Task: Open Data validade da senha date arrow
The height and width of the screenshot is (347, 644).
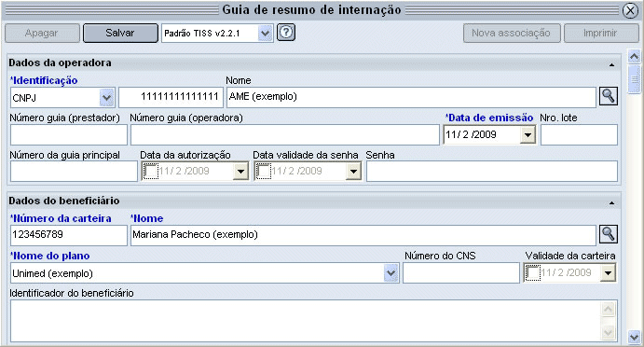Action: pos(353,172)
